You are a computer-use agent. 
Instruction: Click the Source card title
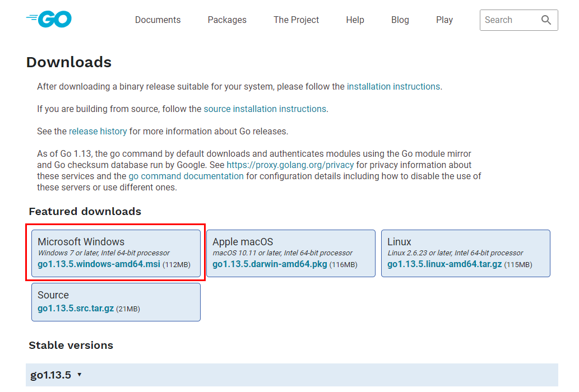point(53,295)
